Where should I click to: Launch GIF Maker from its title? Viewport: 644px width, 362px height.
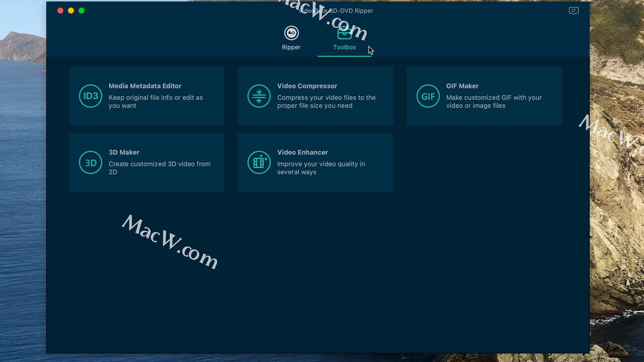(462, 86)
